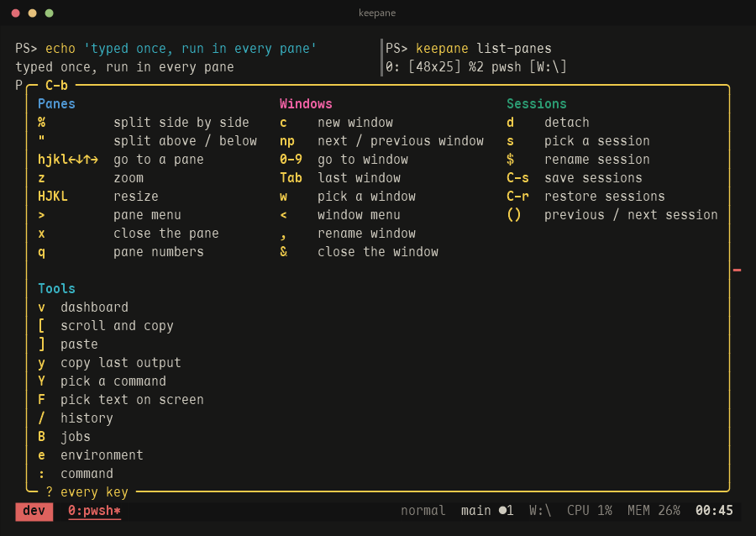Open the 'environment' tool entry
The width and height of the screenshot is (756, 536).
(102, 455)
